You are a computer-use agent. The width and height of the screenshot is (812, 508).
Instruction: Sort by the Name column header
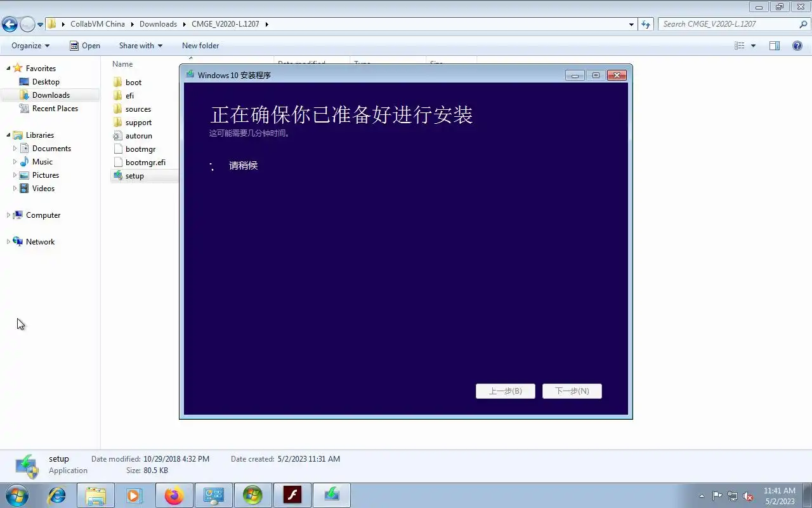point(122,64)
